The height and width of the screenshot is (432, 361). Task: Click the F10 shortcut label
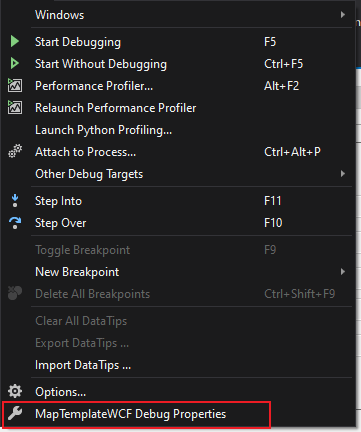pyautogui.click(x=273, y=223)
